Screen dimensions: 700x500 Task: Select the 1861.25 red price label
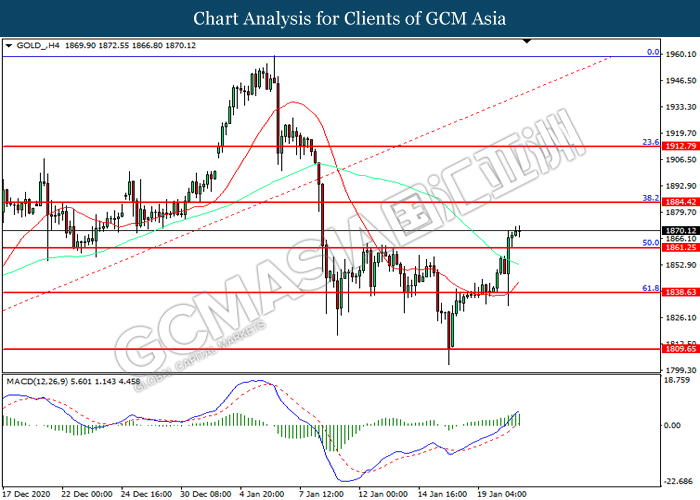[680, 247]
